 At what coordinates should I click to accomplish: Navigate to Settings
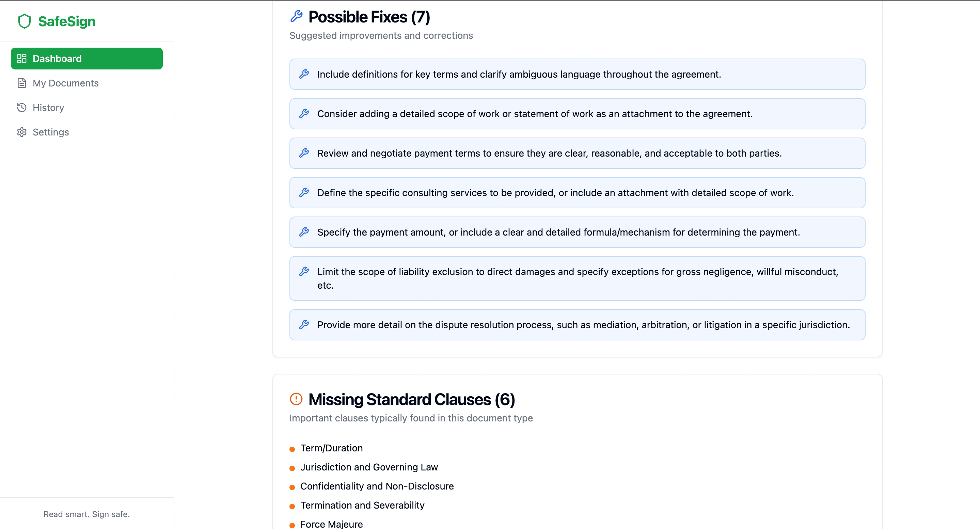[51, 132]
